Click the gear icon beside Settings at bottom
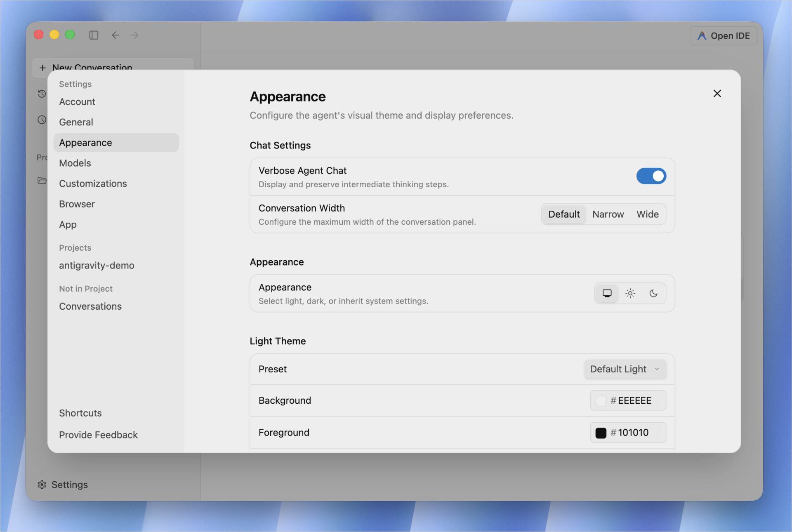 (42, 485)
